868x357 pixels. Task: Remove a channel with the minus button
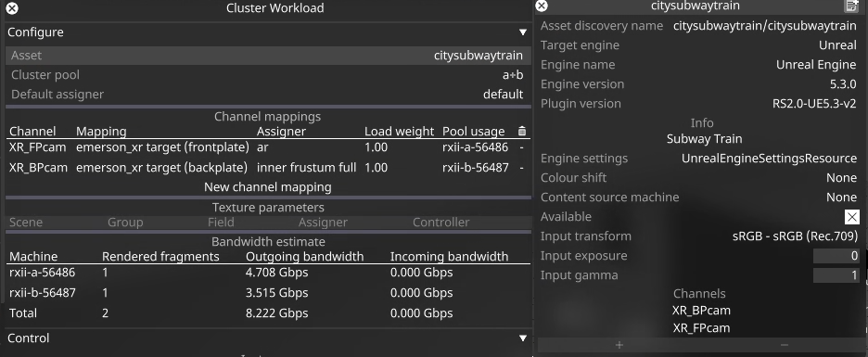tap(784, 345)
